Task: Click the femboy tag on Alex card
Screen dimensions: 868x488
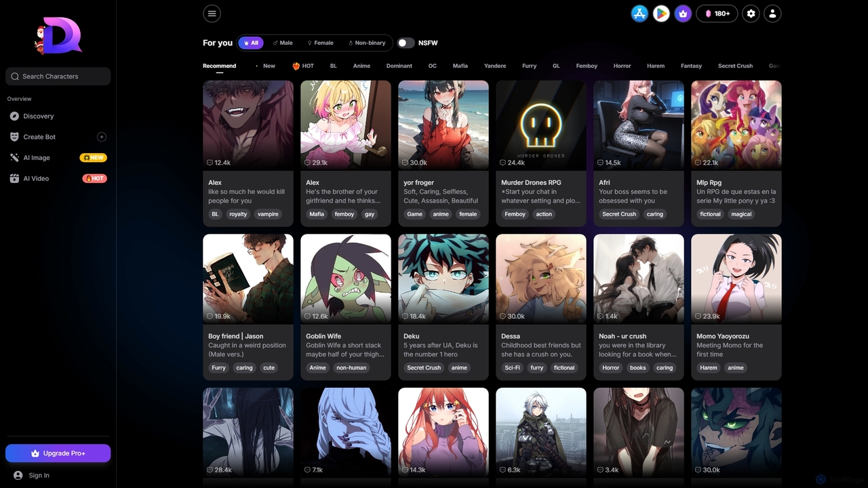Action: pos(344,214)
